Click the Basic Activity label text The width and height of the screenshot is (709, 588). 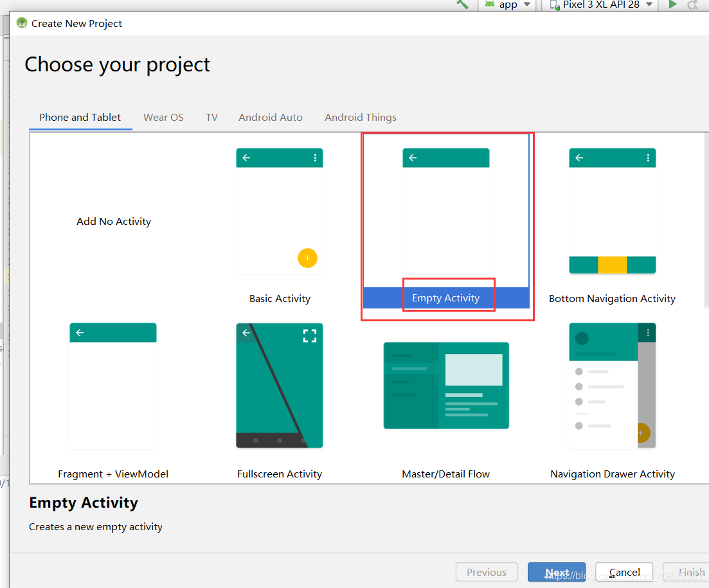[280, 299]
